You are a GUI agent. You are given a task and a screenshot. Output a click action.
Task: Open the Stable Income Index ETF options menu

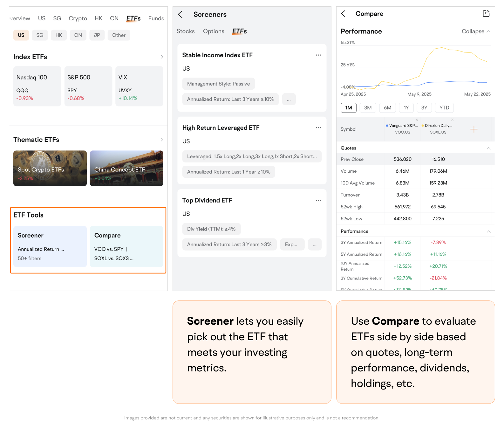(x=318, y=55)
